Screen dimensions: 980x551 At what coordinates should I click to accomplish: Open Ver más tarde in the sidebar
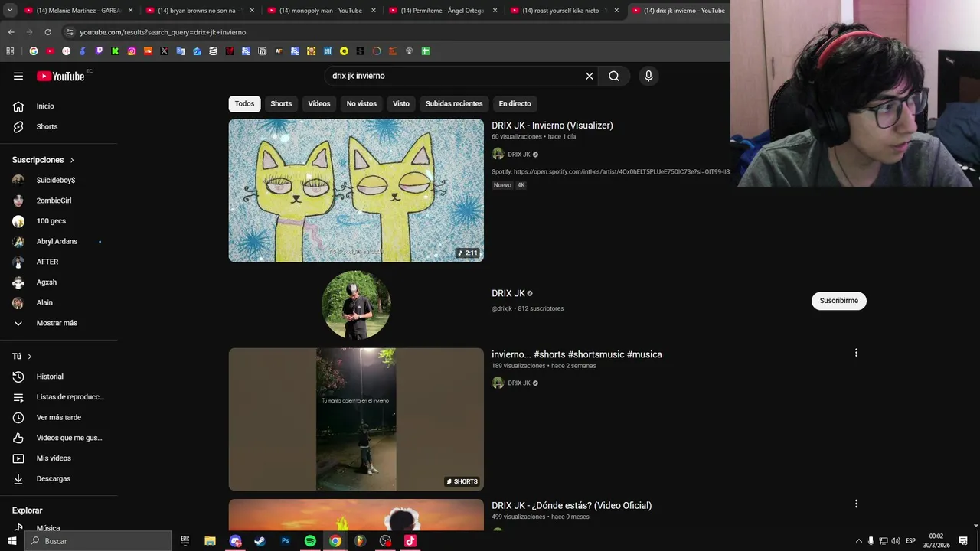click(x=59, y=417)
